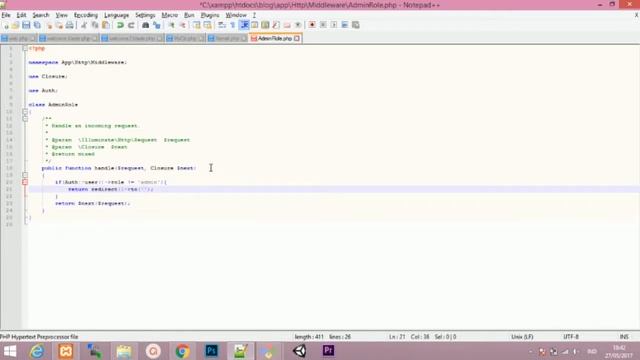Click the Redo toolbar icon
This screenshot has height=360, width=640.
pos(131,25)
